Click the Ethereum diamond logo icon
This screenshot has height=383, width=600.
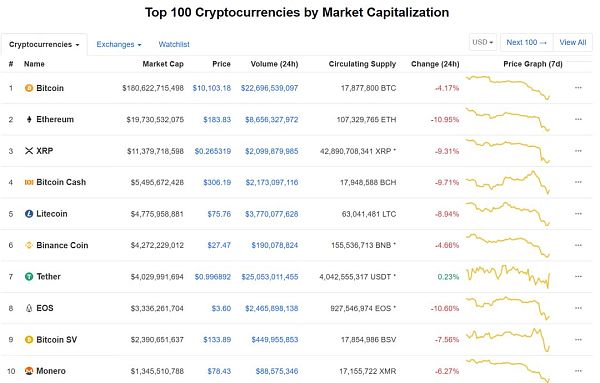[x=29, y=119]
